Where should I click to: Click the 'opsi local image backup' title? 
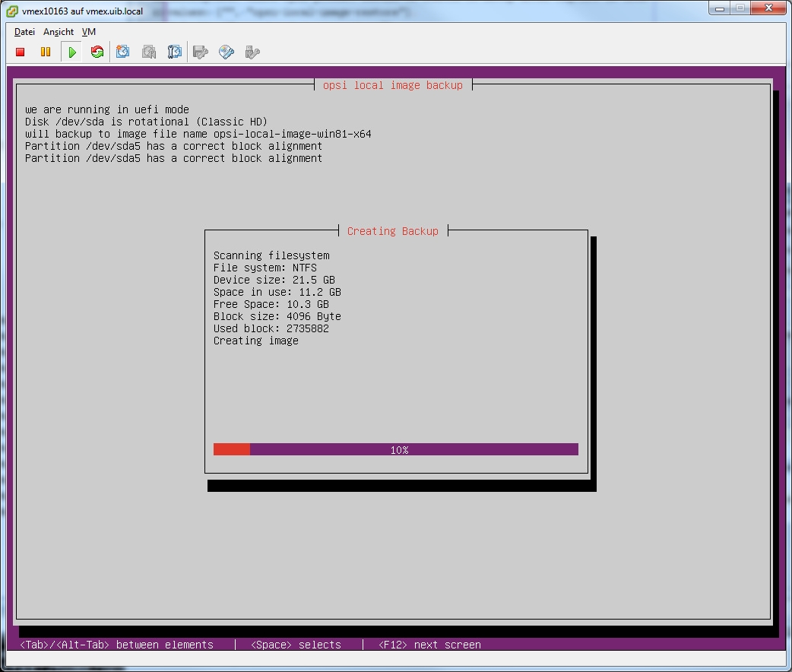point(392,85)
